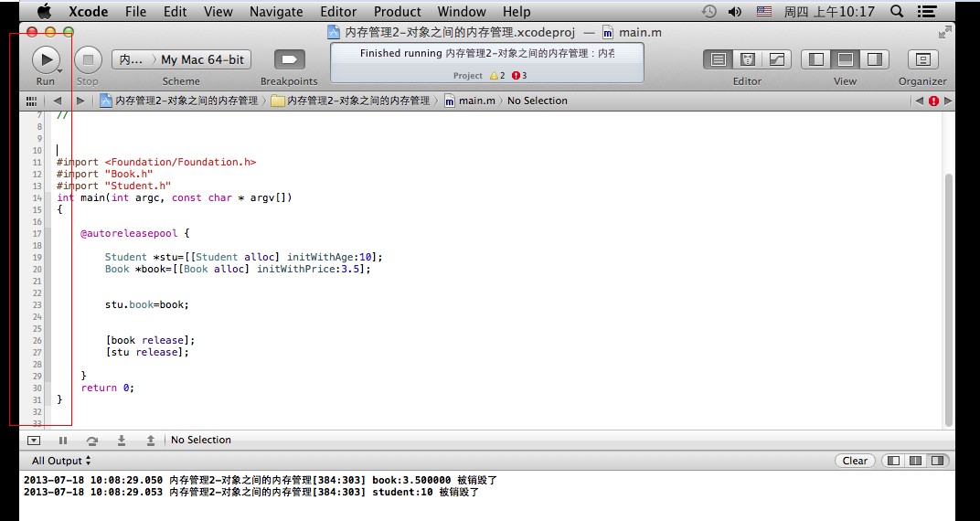Click the code line stu.book=book;
This screenshot has height=521, width=980.
(147, 305)
